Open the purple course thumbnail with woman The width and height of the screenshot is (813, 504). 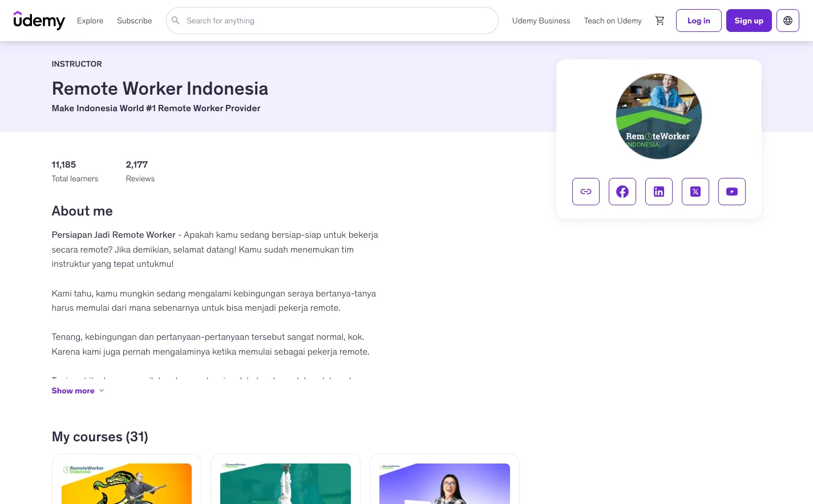[444, 483]
